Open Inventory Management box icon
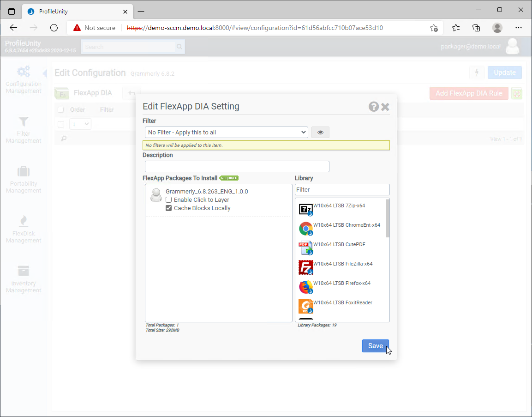This screenshot has width=532, height=417. pos(24,271)
